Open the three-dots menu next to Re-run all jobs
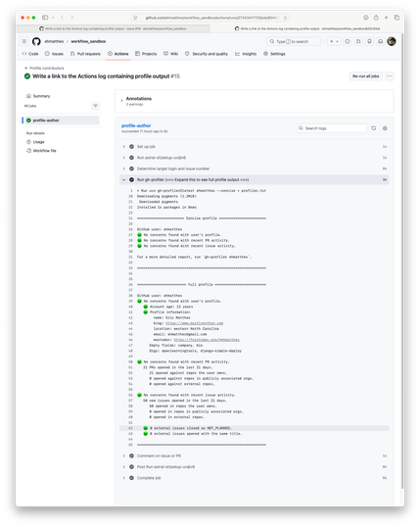 tap(389, 76)
